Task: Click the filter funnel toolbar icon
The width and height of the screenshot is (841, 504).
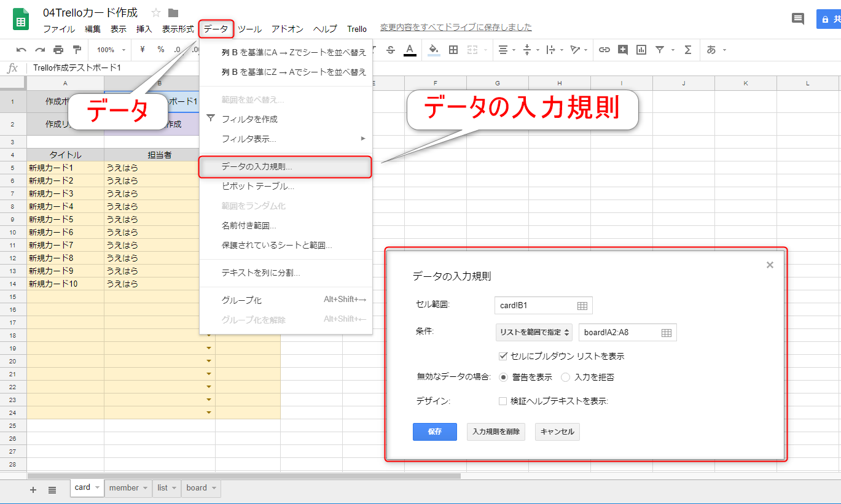Action: [660, 50]
